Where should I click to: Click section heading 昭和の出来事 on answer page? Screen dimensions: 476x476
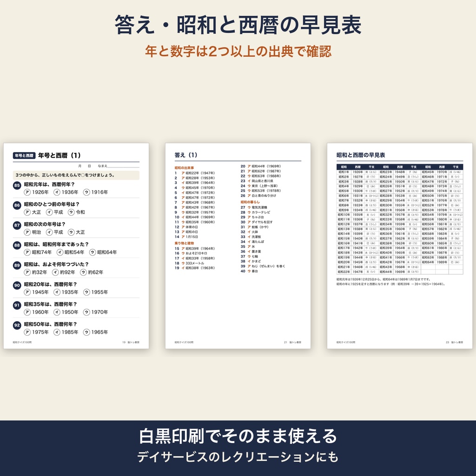pyautogui.click(x=184, y=168)
